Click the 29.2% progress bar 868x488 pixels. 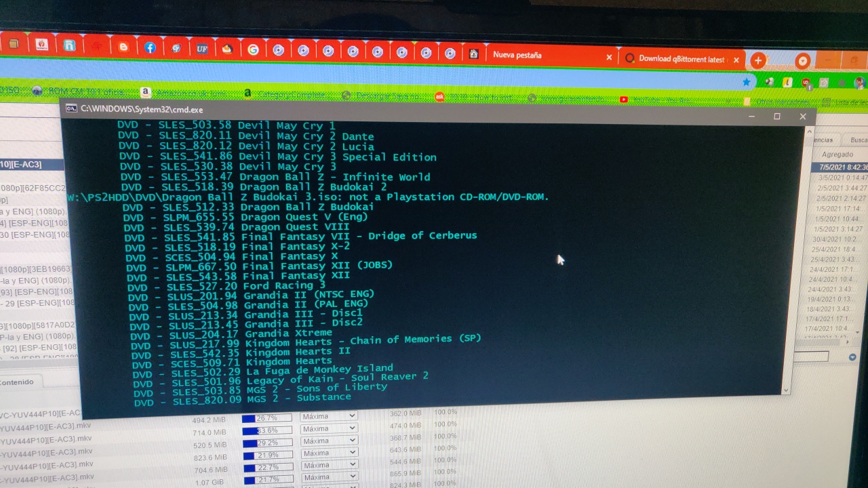[267, 443]
